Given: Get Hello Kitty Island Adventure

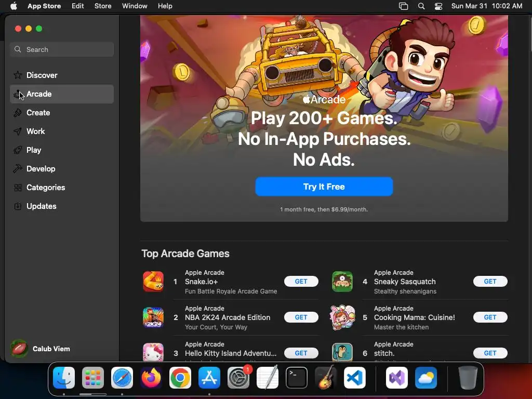Looking at the screenshot, I should tap(301, 353).
